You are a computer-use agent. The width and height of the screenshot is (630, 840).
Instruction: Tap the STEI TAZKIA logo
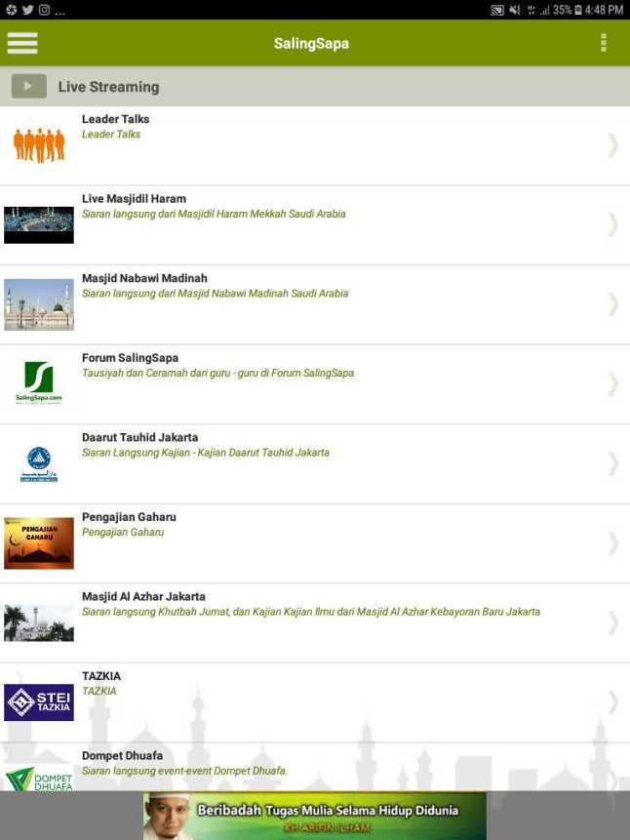pos(39,701)
